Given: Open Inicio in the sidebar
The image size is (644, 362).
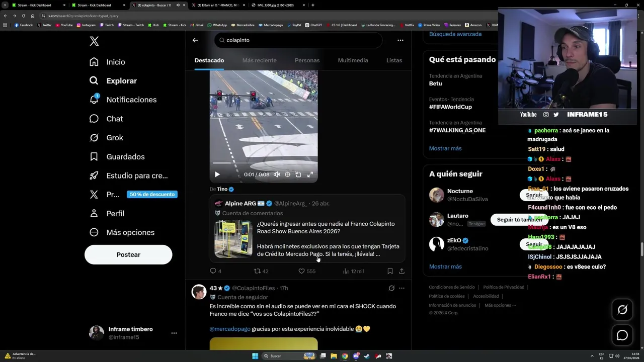Looking at the screenshot, I should point(107,62).
